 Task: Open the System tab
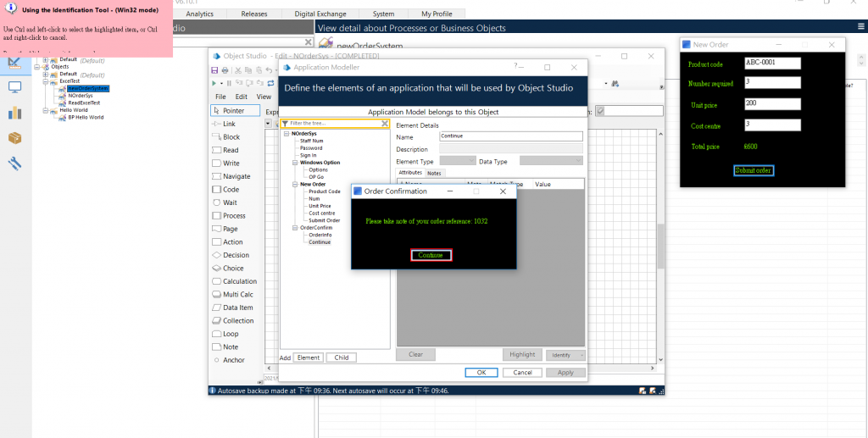[x=384, y=14]
